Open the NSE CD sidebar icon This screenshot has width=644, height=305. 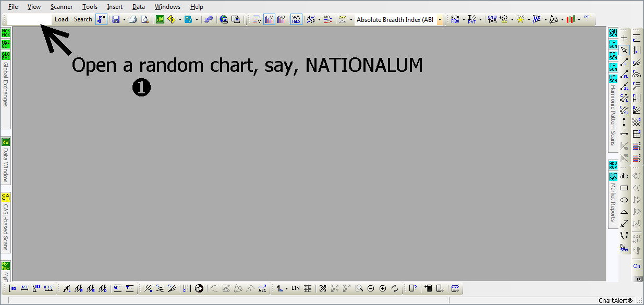[x=6, y=44]
